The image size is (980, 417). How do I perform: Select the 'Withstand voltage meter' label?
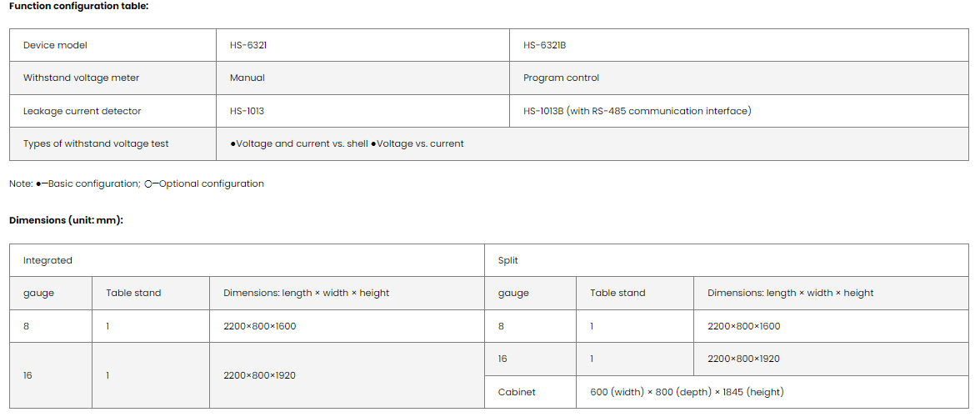(x=81, y=78)
